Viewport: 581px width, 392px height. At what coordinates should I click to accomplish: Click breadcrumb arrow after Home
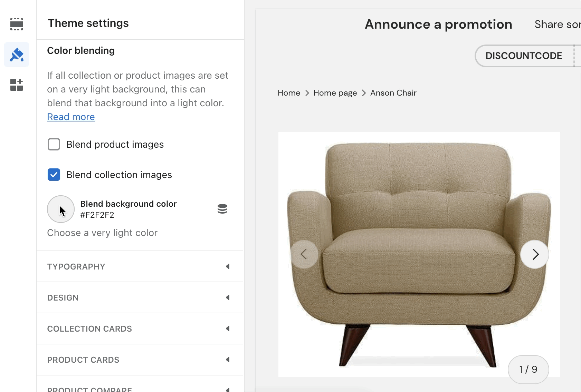pos(307,93)
